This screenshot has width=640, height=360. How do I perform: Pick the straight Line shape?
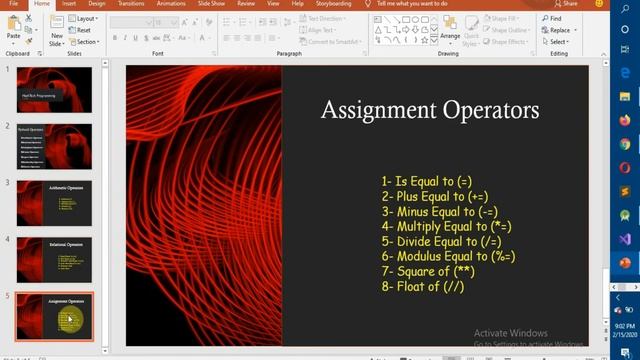tap(387, 20)
